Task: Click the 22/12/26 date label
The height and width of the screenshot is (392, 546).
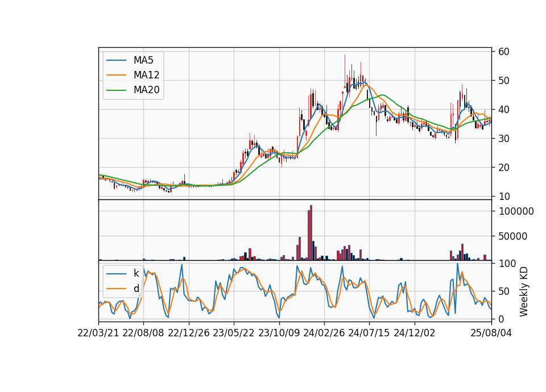Action: coord(189,333)
